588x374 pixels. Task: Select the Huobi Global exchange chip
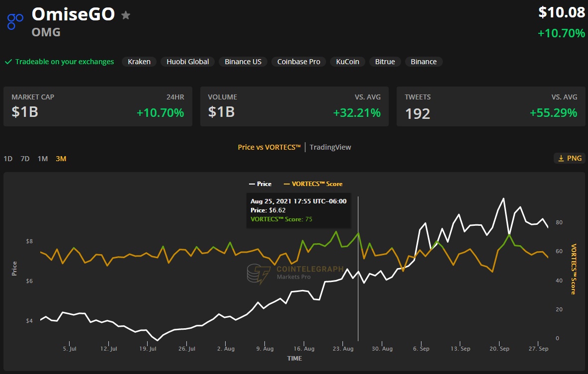[x=187, y=62]
